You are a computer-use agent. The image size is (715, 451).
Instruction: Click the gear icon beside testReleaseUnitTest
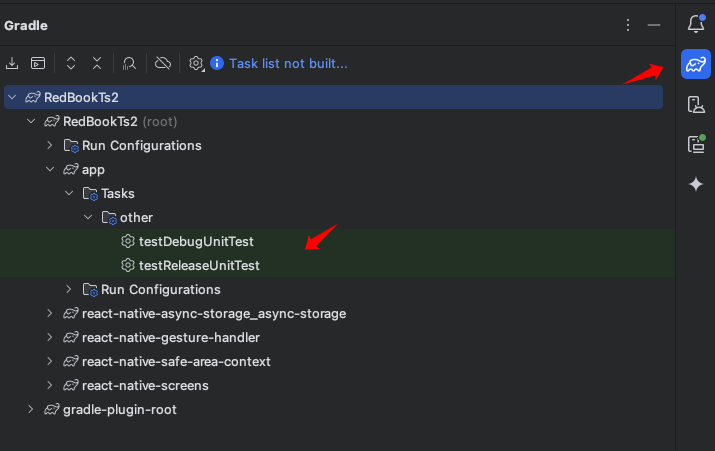[128, 265]
